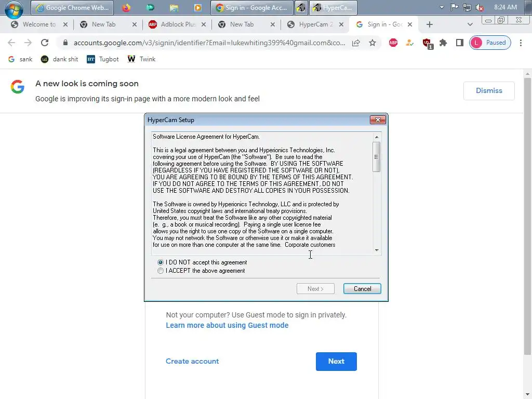This screenshot has width=532, height=399.
Task: Open the Chrome three-dot menu
Action: tap(521, 43)
